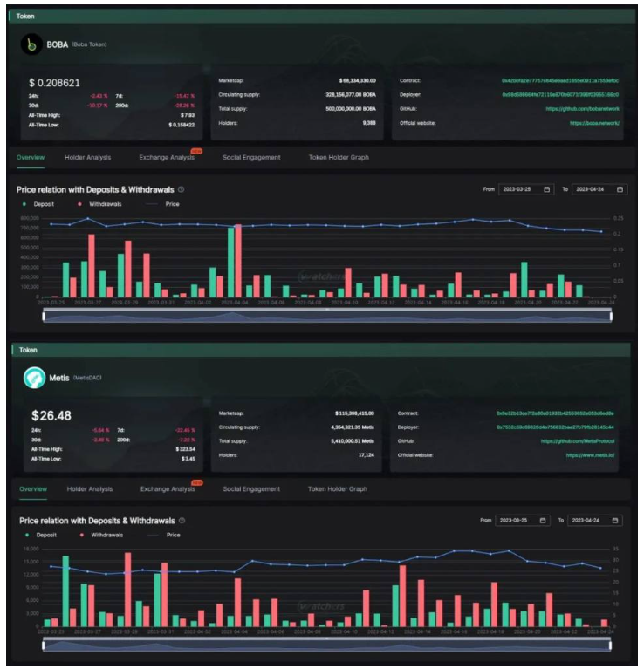The height and width of the screenshot is (669, 644).
Task: Click Metis All-Time High value $323.54
Action: (185, 449)
